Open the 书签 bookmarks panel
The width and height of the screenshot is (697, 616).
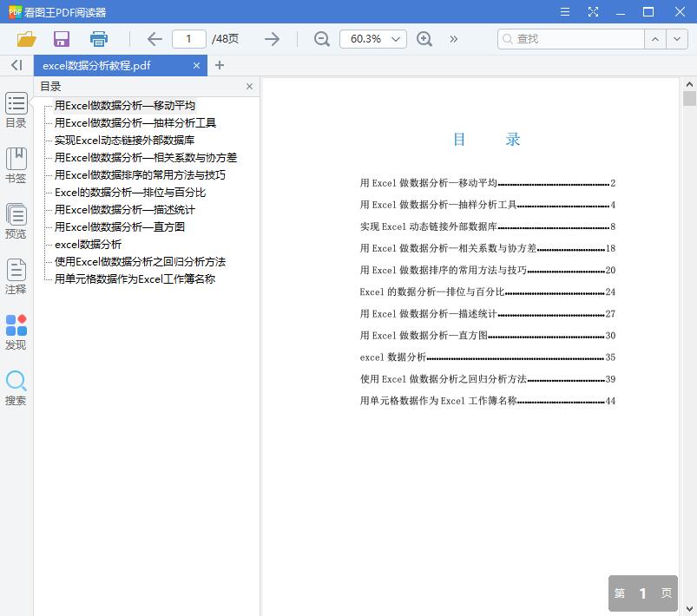pos(16,166)
